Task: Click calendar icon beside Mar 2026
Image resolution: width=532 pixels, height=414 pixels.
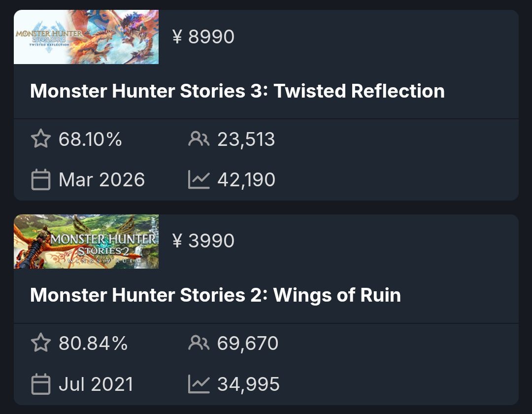Action: click(40, 180)
